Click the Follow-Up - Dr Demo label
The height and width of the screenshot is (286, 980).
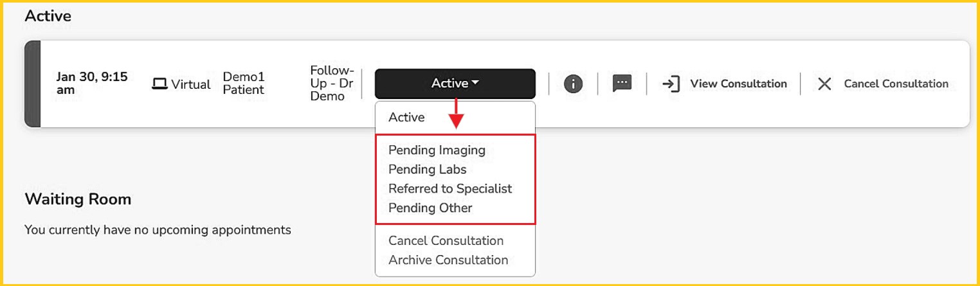pos(332,83)
